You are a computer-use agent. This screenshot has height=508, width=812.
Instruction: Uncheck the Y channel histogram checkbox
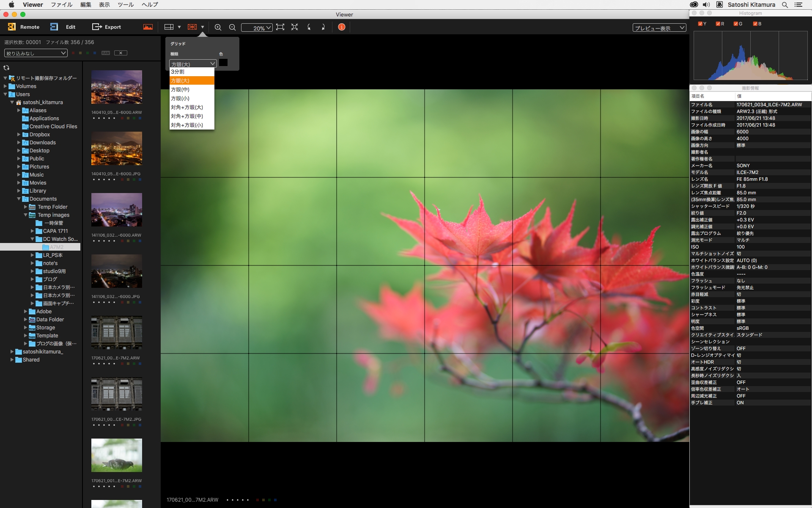tap(700, 24)
